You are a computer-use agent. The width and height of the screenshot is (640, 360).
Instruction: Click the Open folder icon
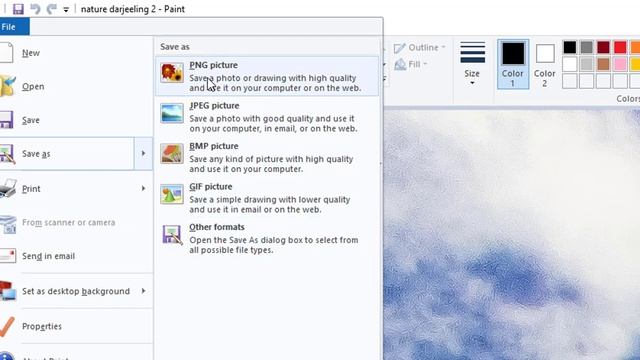tap(8, 86)
